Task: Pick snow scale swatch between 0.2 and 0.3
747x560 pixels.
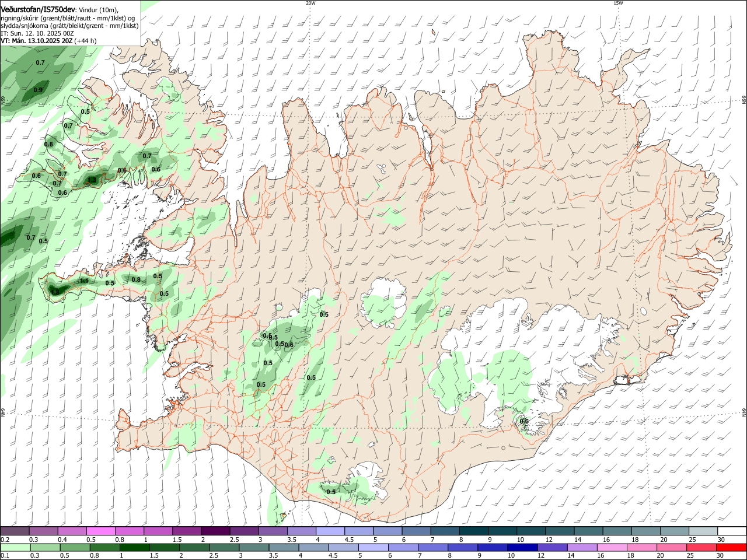Action: coord(15,531)
